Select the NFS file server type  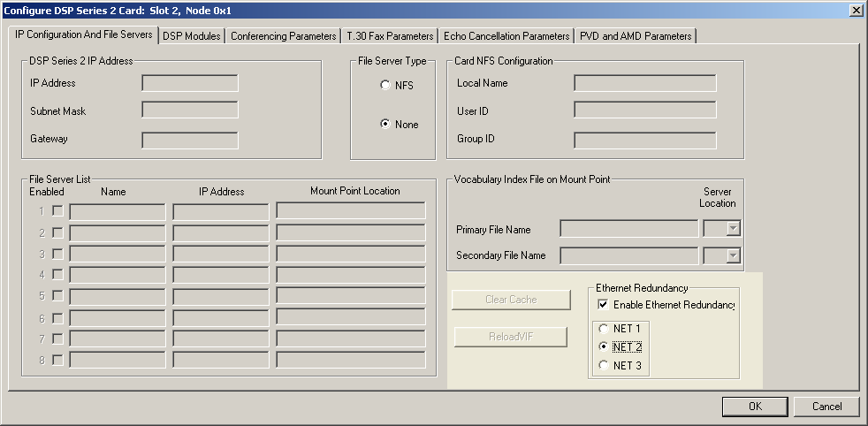pyautogui.click(x=385, y=86)
